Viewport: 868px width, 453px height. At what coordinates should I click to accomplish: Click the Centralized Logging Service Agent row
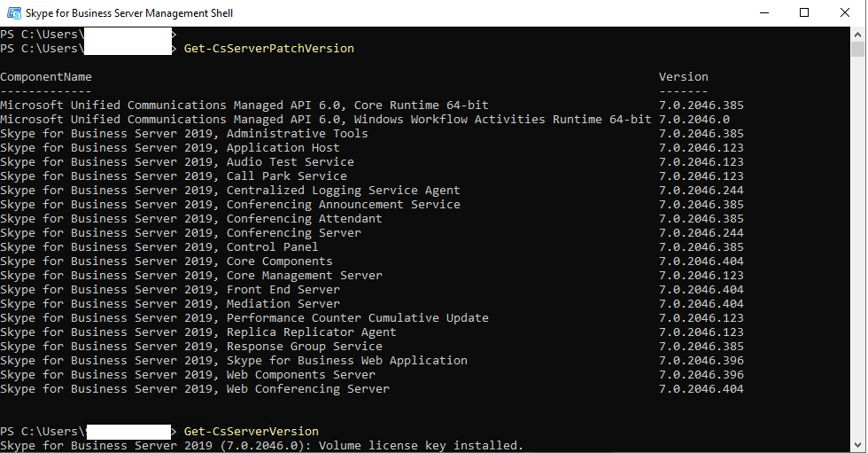[x=372, y=191]
